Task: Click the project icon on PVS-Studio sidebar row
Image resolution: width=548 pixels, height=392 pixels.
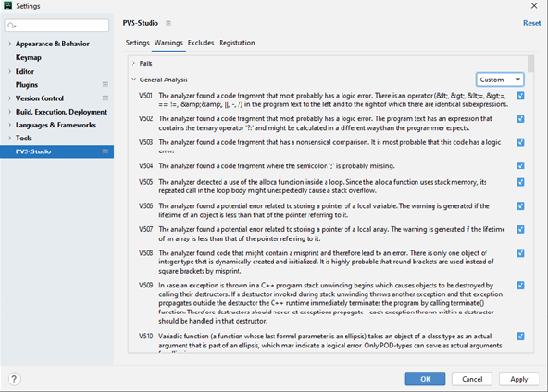Action: pyautogui.click(x=105, y=151)
